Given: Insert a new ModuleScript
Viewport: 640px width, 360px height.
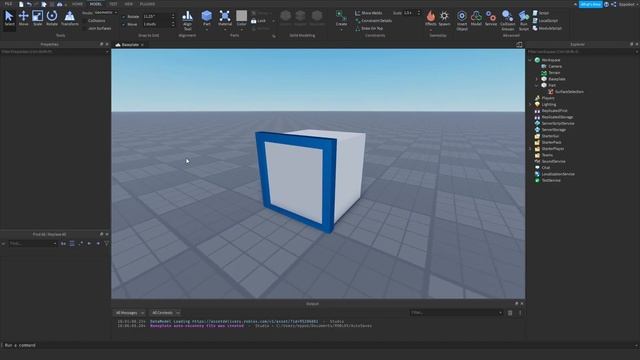Looking at the screenshot, I should coord(547,28).
